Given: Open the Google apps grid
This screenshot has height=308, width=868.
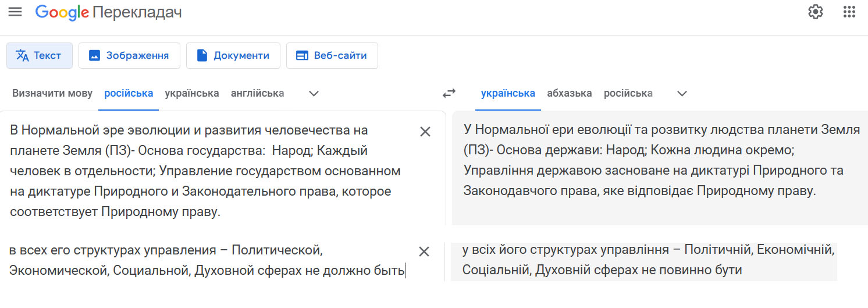Looking at the screenshot, I should 849,12.
